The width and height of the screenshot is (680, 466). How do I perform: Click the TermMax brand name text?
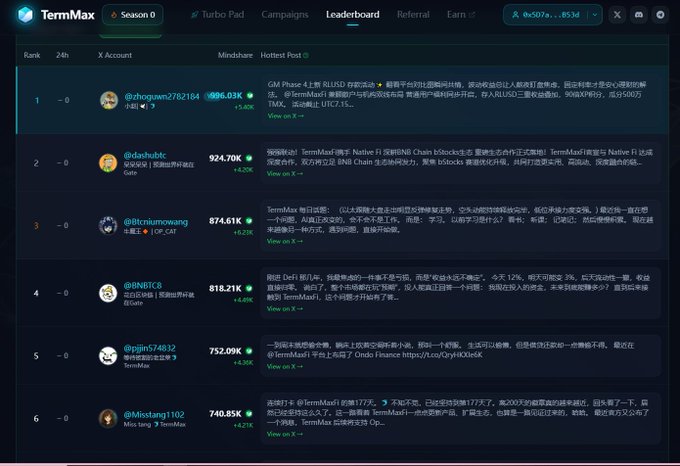[x=68, y=15]
